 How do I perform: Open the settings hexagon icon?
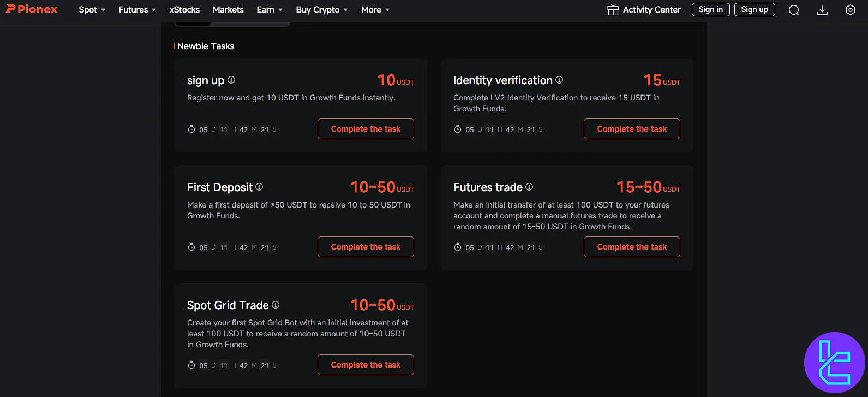click(x=850, y=10)
